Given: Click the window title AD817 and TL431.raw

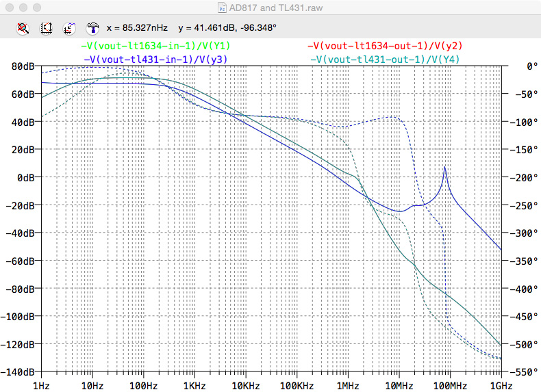Looking at the screenshot, I should (276, 8).
